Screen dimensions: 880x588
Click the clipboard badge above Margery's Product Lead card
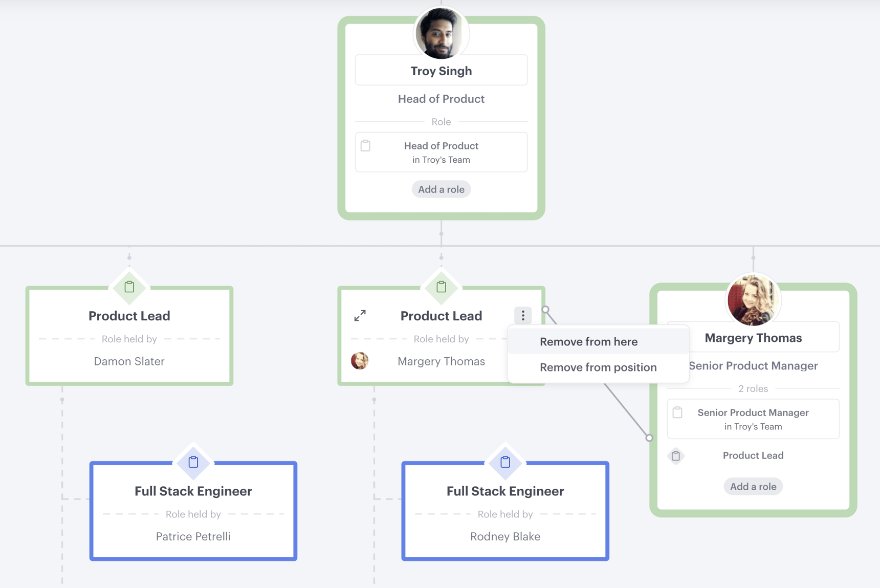[x=441, y=288]
